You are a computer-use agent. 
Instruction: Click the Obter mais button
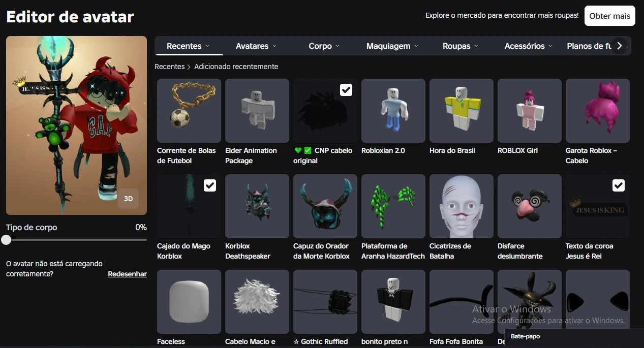(609, 16)
